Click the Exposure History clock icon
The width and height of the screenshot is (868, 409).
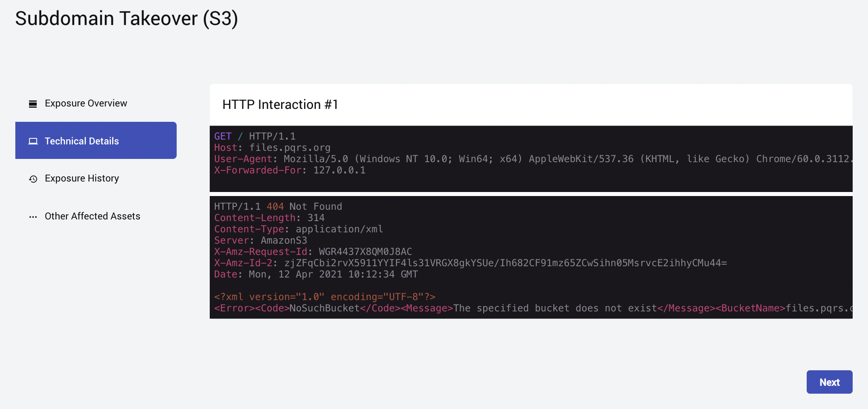pos(33,179)
